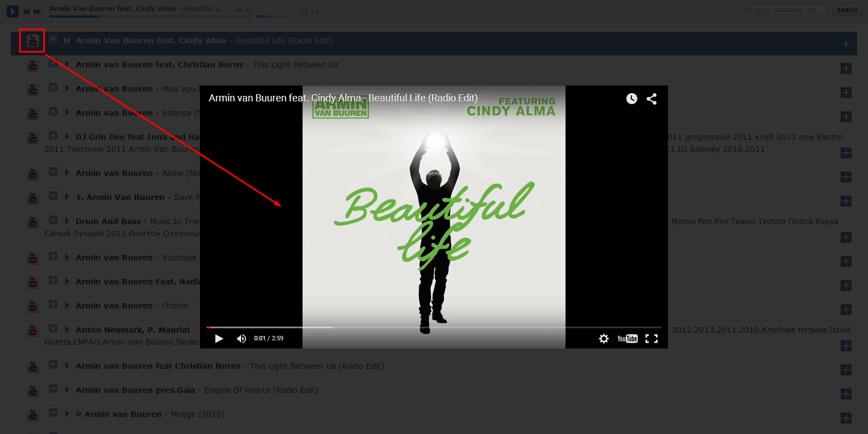Click plus icon on the Alone row
Viewport: 868px width, 434px height.
[846, 177]
